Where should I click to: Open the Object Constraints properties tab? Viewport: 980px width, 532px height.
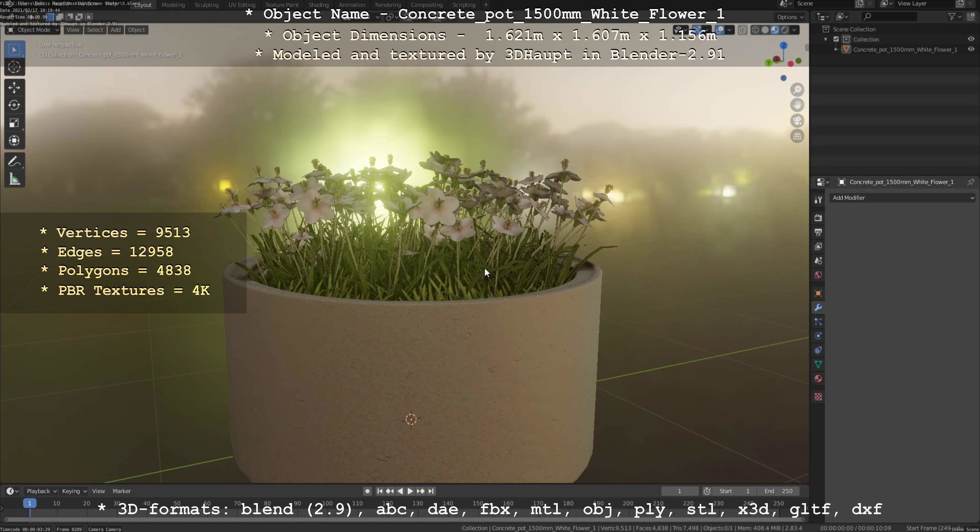click(x=818, y=350)
